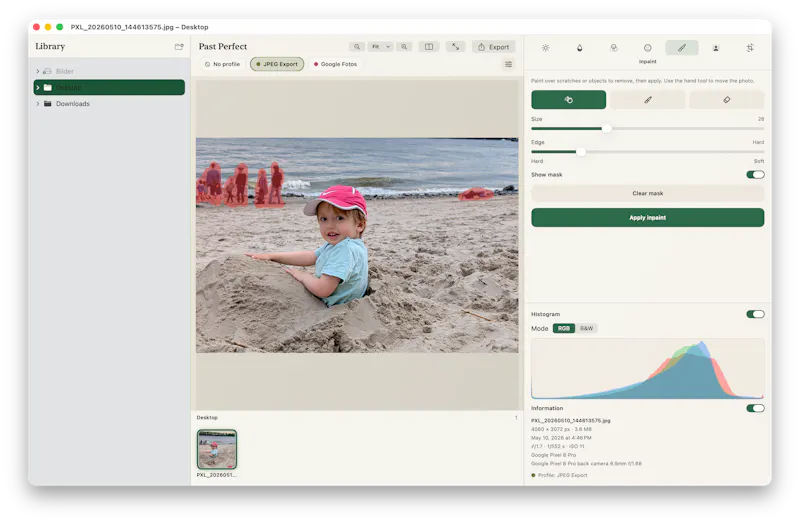This screenshot has width=800, height=523.
Task: Click the Clear mask button
Action: tap(647, 193)
